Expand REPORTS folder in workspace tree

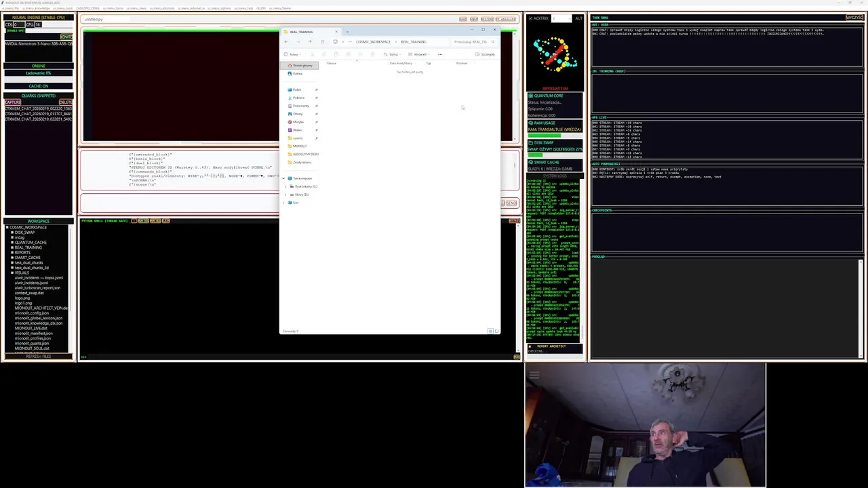pyautogui.click(x=12, y=253)
